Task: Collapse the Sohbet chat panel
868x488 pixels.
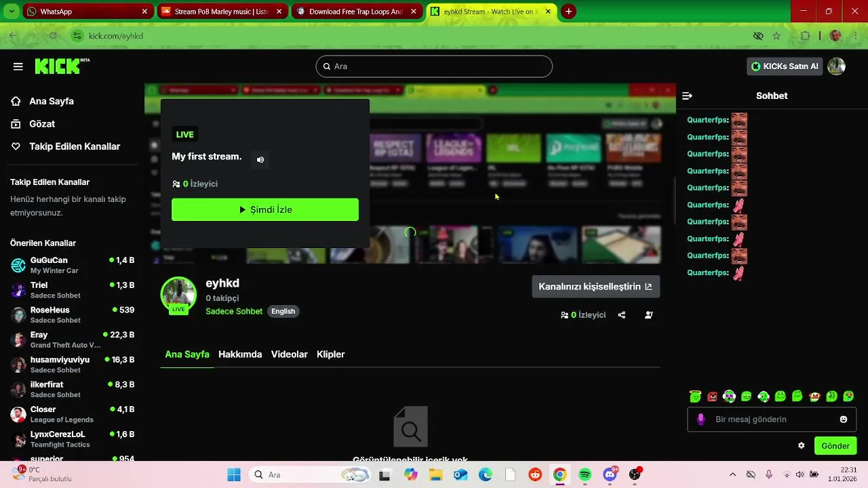Action: [x=687, y=96]
